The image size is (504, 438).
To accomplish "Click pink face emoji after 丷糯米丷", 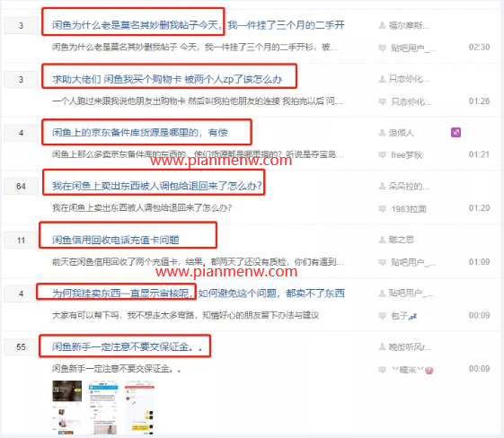I will point(429,371).
